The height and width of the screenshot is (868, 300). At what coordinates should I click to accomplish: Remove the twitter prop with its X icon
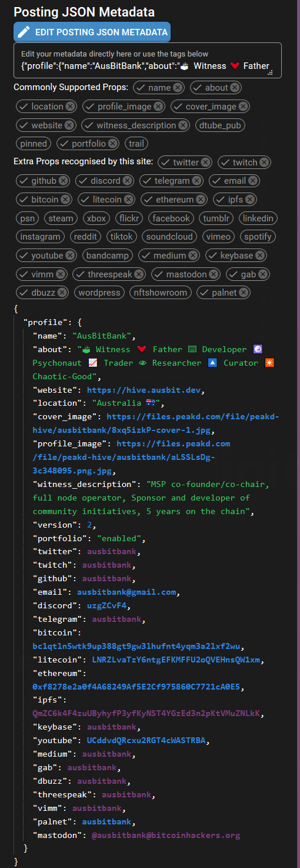click(x=206, y=163)
